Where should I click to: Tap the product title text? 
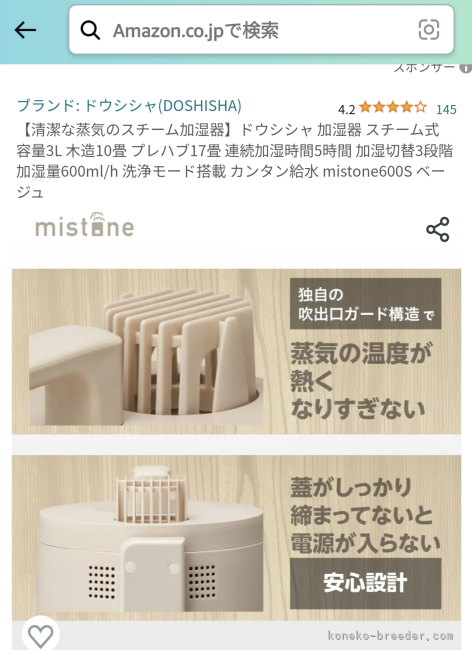click(x=235, y=161)
